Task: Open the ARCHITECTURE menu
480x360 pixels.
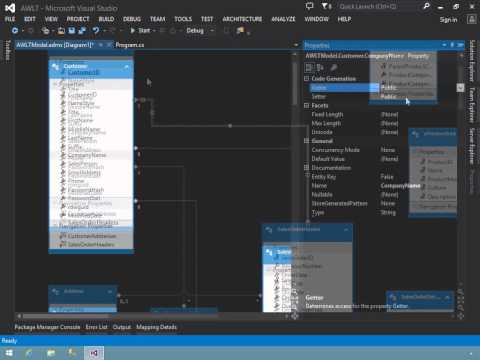Action: [x=242, y=19]
